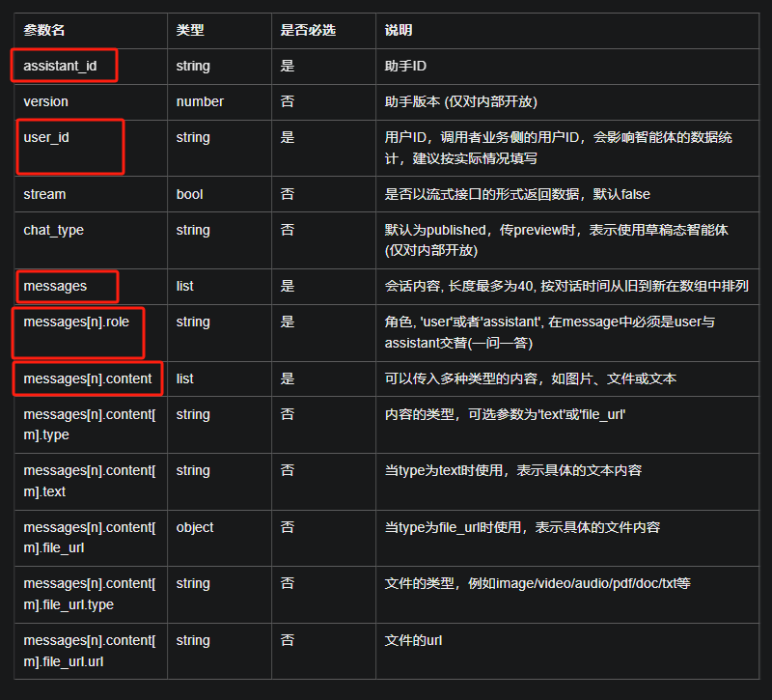Click the number type in version row

pos(200,101)
